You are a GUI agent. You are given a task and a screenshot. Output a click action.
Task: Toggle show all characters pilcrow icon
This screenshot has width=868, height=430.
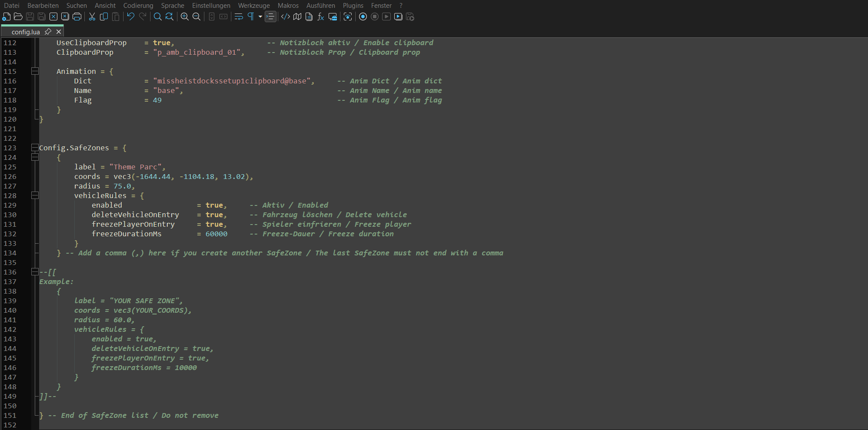(251, 17)
